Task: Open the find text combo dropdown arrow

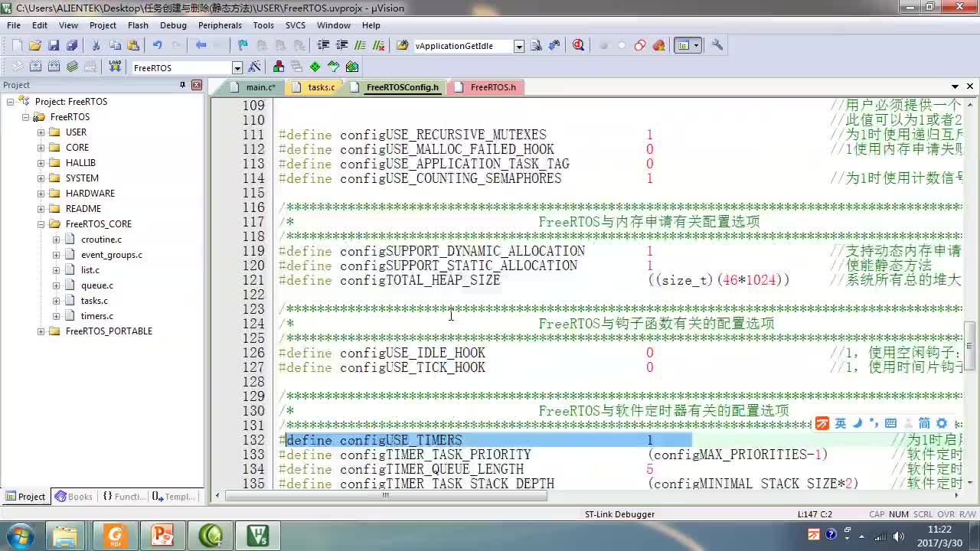Action: pos(519,46)
